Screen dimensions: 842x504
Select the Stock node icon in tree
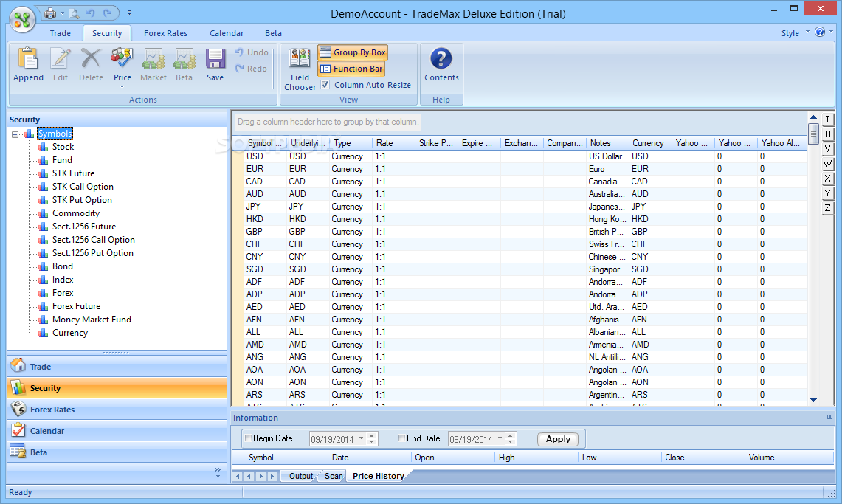44,147
